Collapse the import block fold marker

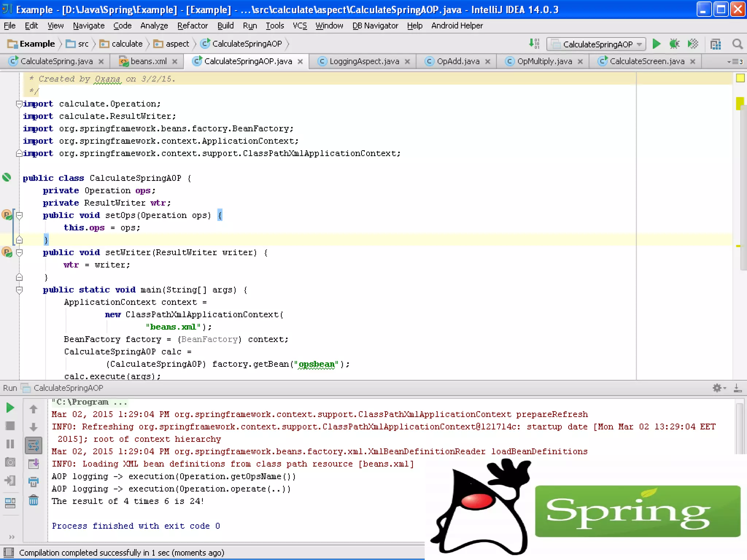tap(19, 104)
